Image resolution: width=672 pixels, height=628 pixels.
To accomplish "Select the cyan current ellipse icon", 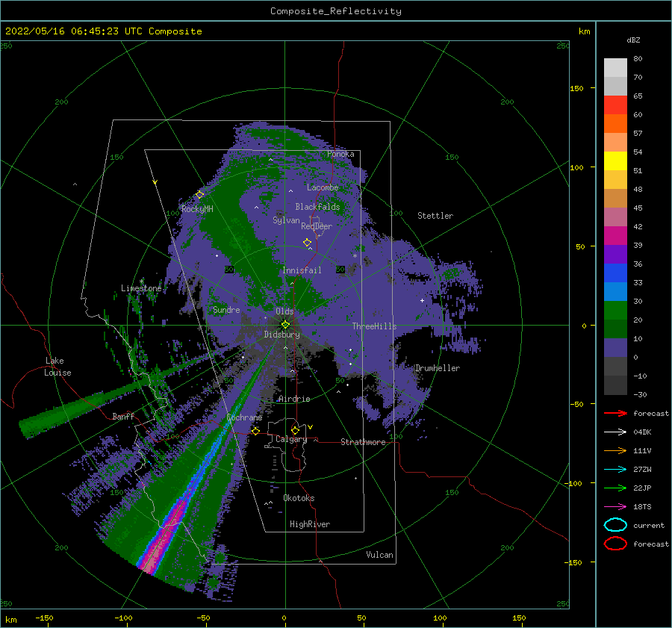I will pyautogui.click(x=615, y=525).
